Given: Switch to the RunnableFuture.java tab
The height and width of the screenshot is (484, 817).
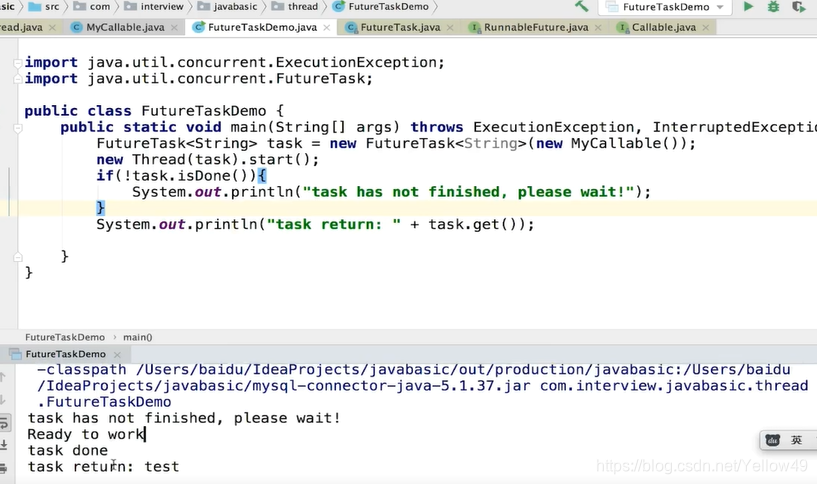Looking at the screenshot, I should [x=536, y=27].
